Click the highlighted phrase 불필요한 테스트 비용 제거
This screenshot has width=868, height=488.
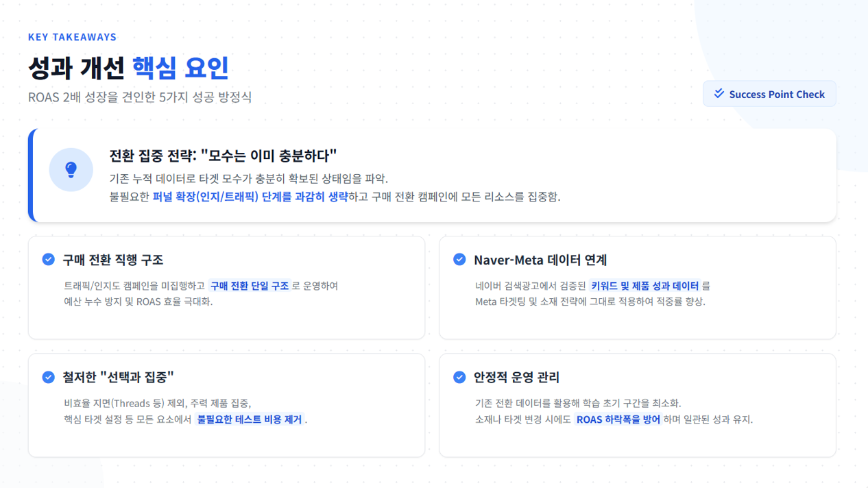(250, 419)
